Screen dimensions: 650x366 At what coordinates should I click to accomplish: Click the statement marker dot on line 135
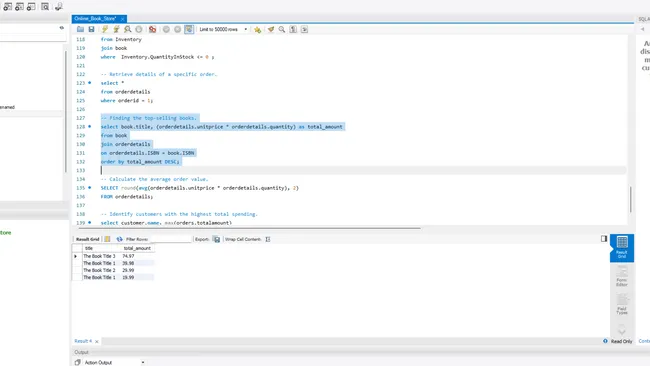pos(90,188)
